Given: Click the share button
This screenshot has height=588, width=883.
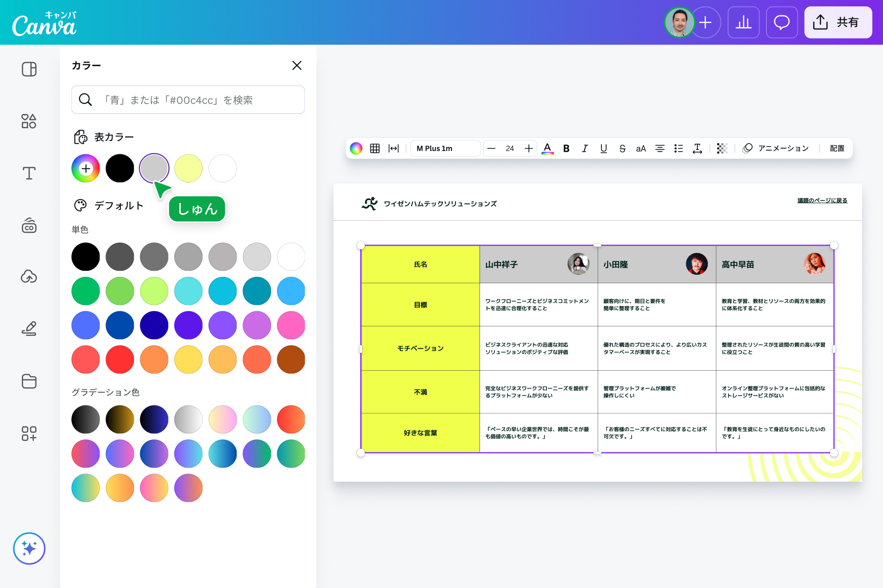Looking at the screenshot, I should pyautogui.click(x=838, y=22).
